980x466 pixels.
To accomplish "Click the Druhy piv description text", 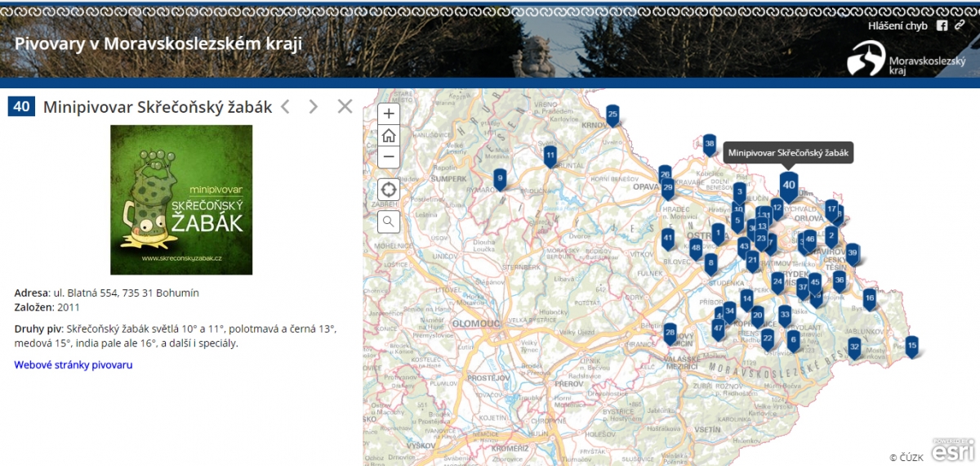I will (176, 336).
